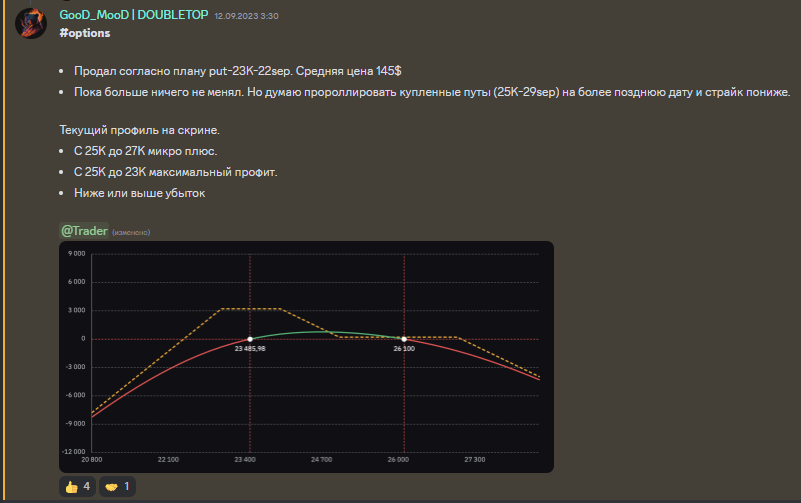Click the GooD_MooD user avatar
This screenshot has height=503, width=801.
click(x=31, y=23)
